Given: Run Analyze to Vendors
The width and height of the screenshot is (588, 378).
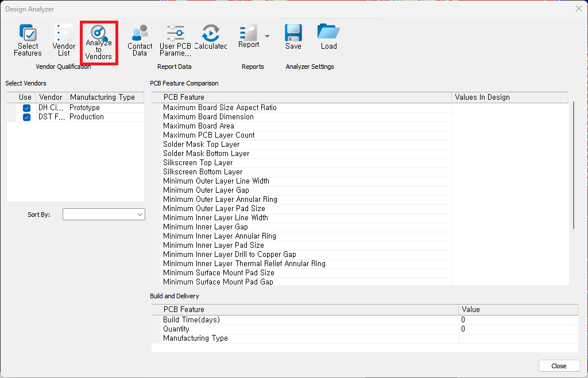Looking at the screenshot, I should click(x=99, y=42).
